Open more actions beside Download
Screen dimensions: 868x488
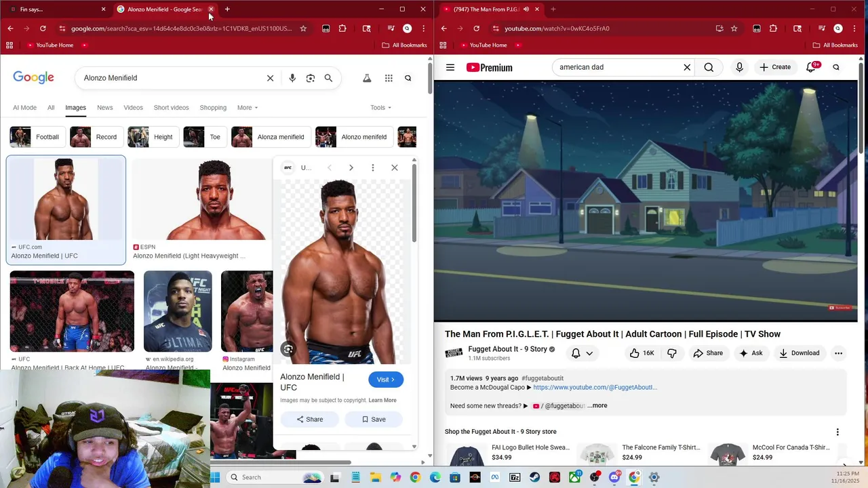[838, 353]
